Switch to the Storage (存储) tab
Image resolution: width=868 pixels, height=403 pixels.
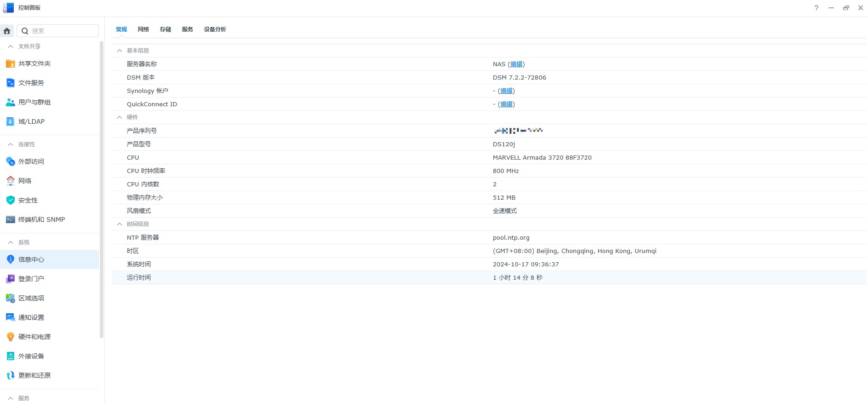point(166,29)
